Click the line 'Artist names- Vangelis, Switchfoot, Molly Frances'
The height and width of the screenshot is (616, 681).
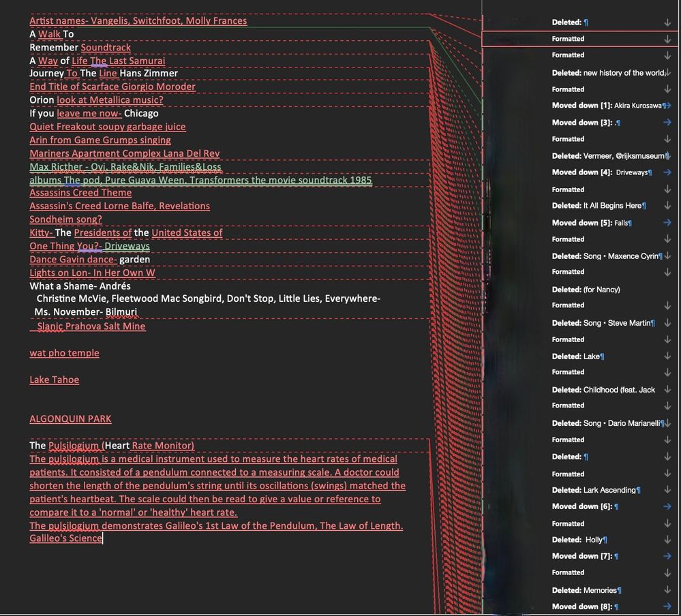coord(138,21)
